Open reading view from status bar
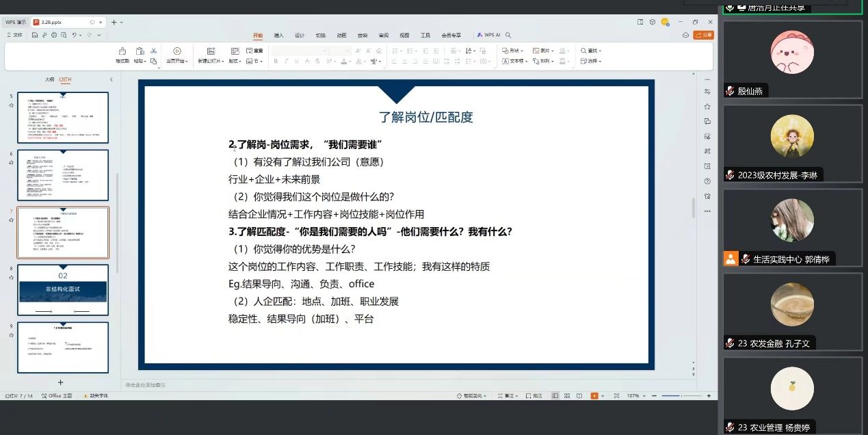 pyautogui.click(x=579, y=396)
